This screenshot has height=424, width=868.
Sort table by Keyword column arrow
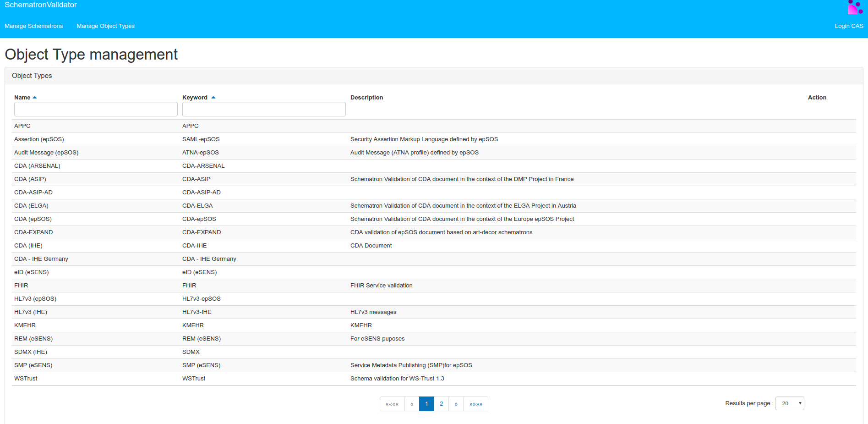pyautogui.click(x=213, y=98)
